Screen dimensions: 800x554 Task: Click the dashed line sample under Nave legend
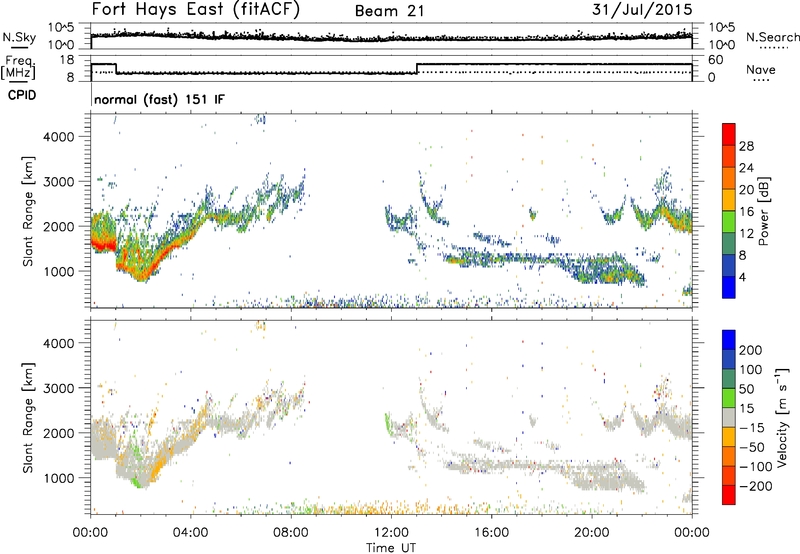click(x=761, y=80)
